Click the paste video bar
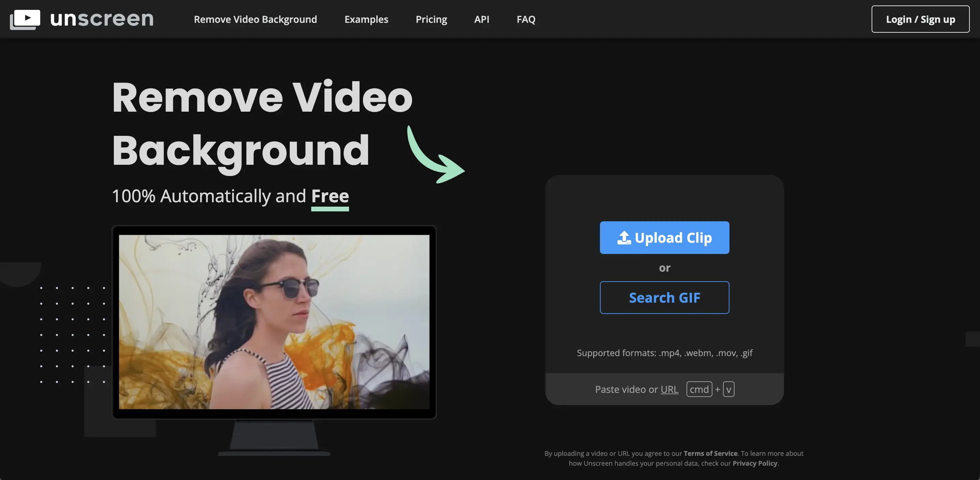This screenshot has height=480, width=980. tap(664, 388)
